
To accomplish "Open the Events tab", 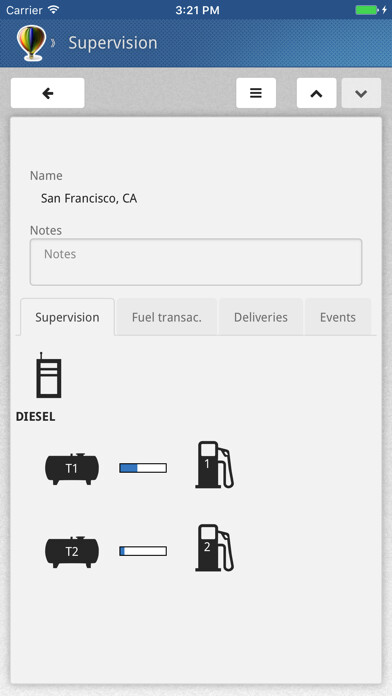I will click(x=338, y=317).
